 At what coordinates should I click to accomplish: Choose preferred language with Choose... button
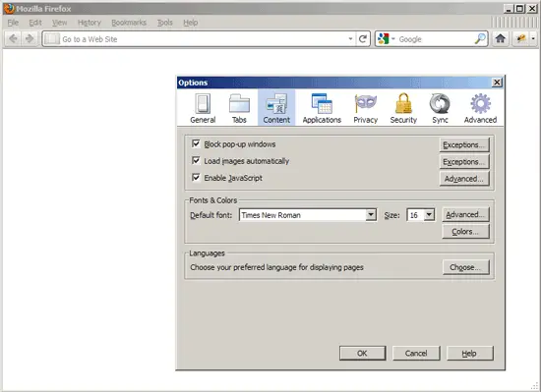coord(465,267)
